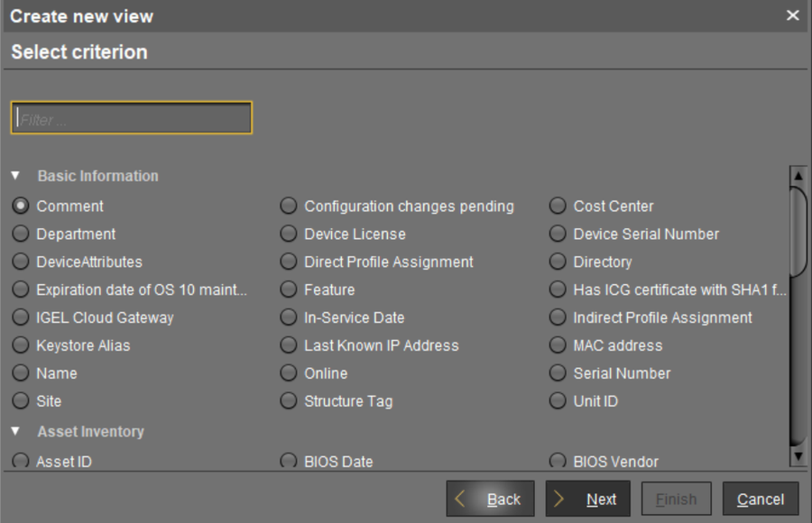Select the Unit ID radio button
The width and height of the screenshot is (812, 523).
pyautogui.click(x=558, y=401)
